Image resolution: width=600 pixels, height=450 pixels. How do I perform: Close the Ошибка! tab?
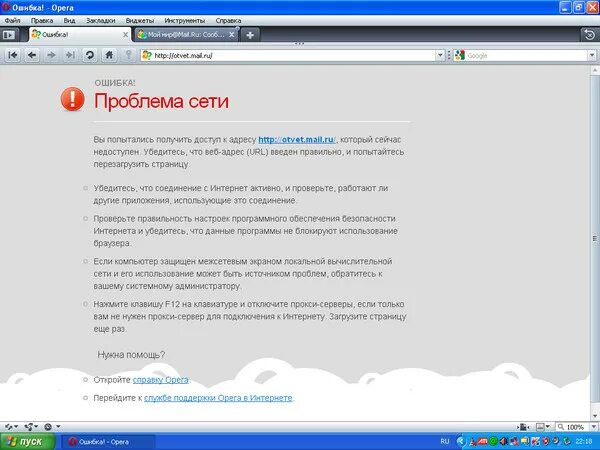[x=125, y=35]
